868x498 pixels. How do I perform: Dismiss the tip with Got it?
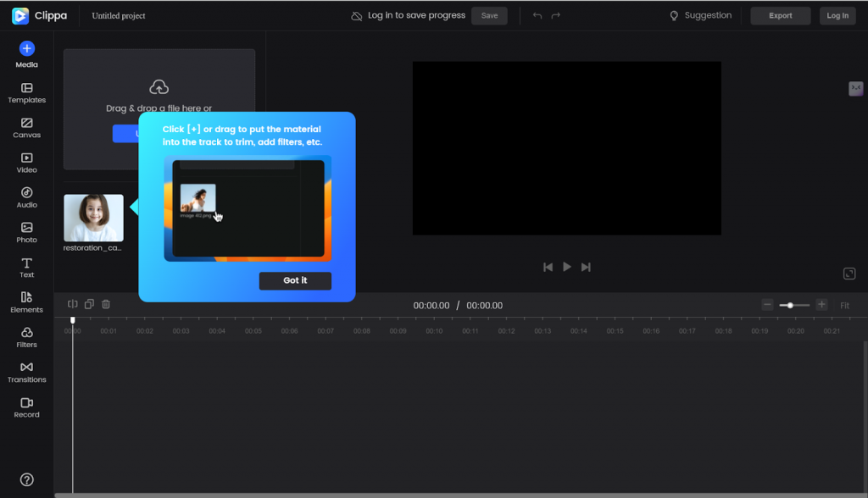[x=295, y=280]
